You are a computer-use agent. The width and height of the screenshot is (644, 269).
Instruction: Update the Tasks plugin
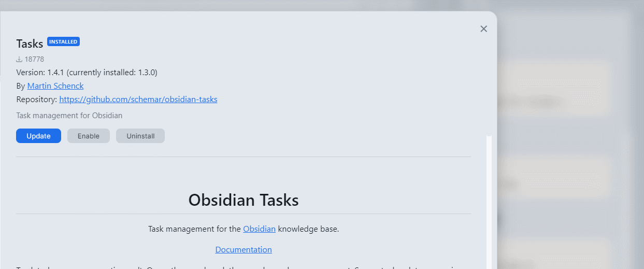point(38,136)
